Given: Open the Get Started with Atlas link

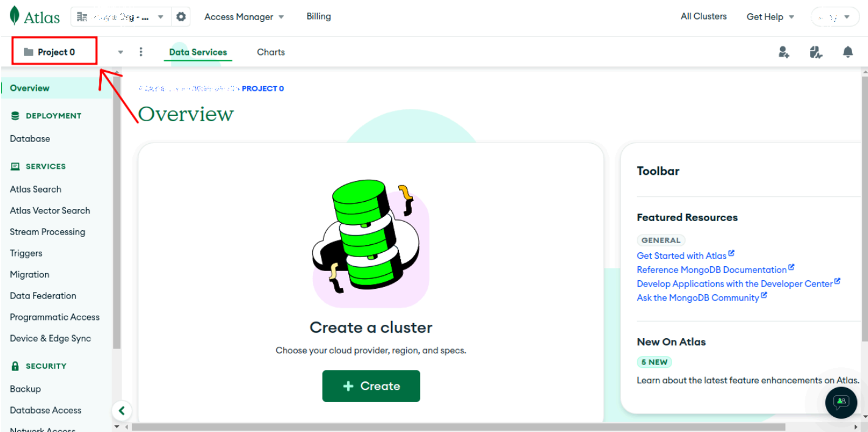Looking at the screenshot, I should click(x=681, y=255).
